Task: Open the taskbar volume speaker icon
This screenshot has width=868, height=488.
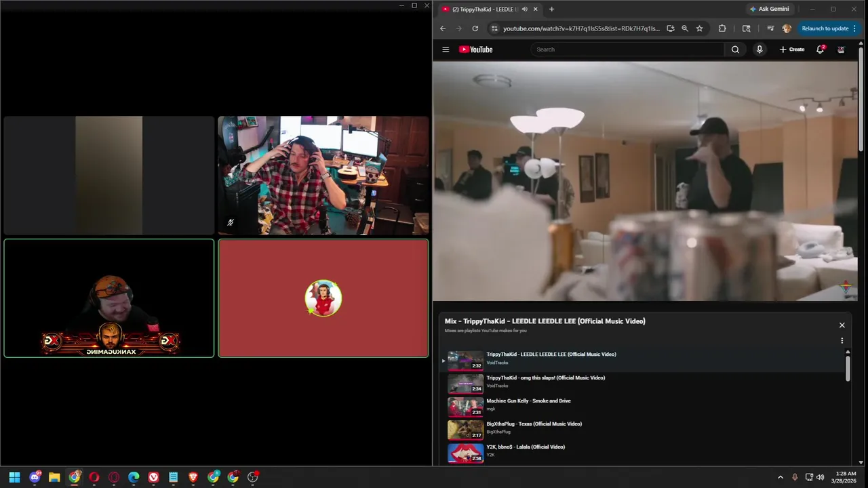Action: (x=821, y=477)
